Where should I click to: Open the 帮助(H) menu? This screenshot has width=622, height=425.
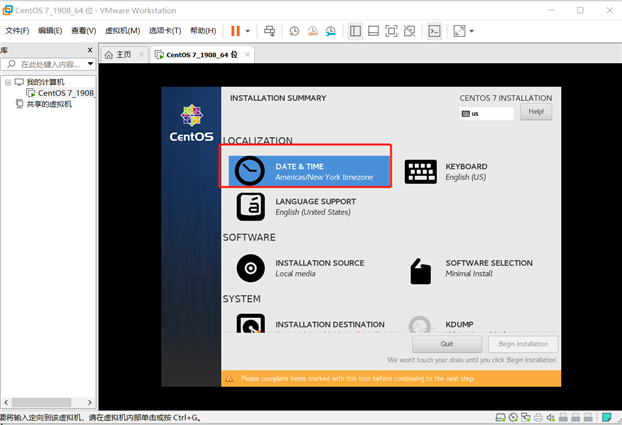[203, 31]
